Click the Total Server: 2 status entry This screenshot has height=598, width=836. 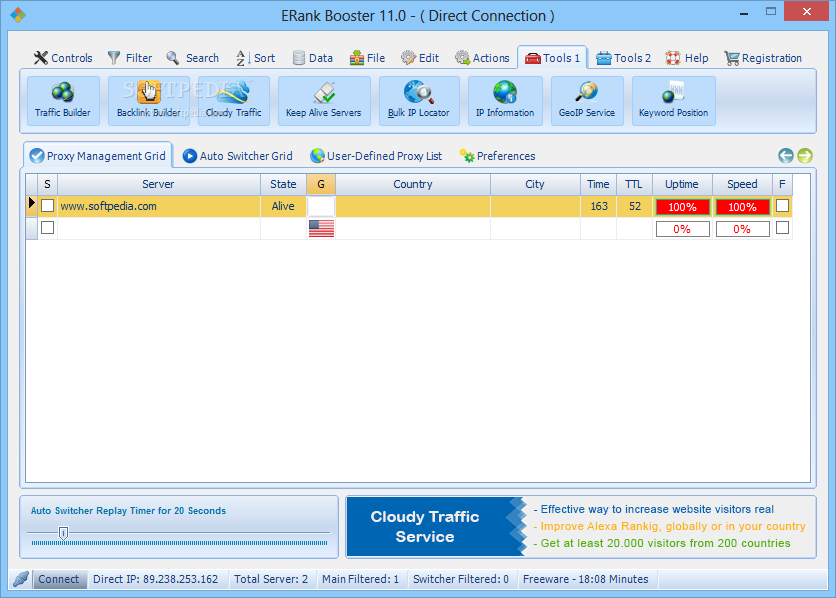point(271,579)
